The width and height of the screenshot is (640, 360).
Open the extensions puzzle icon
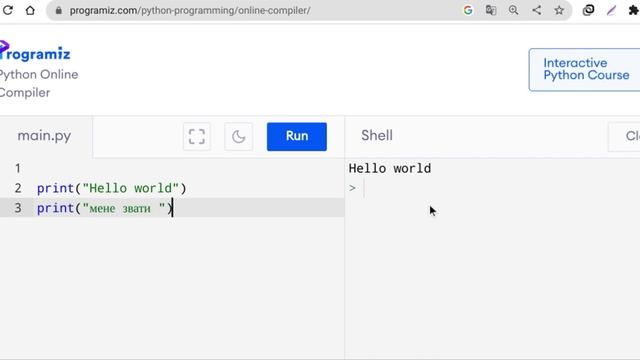click(634, 10)
